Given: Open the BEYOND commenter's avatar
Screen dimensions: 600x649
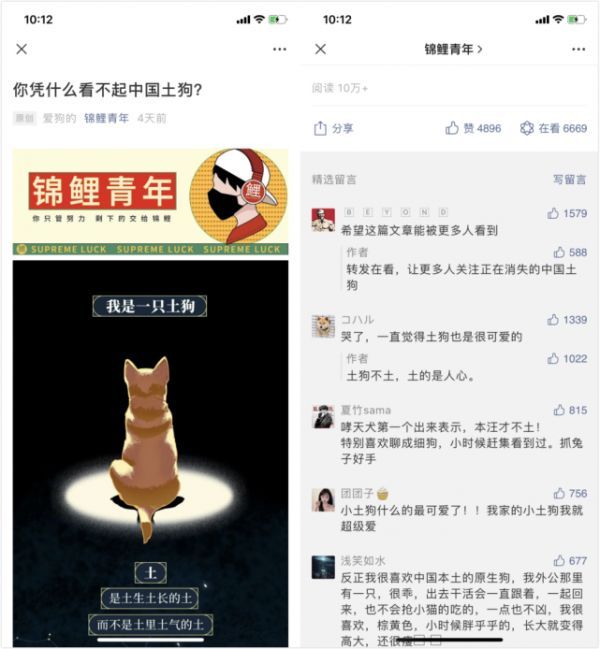Looking at the screenshot, I should (323, 220).
